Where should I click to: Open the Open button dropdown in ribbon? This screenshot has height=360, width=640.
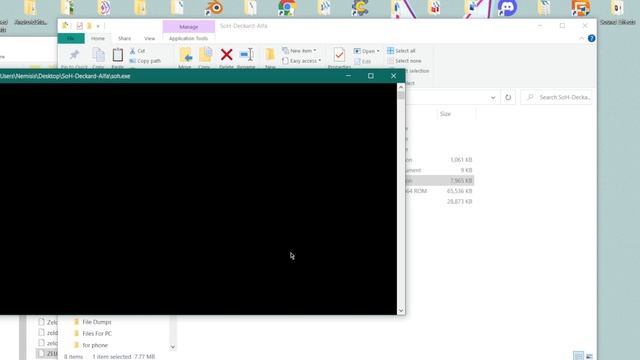tap(367, 51)
